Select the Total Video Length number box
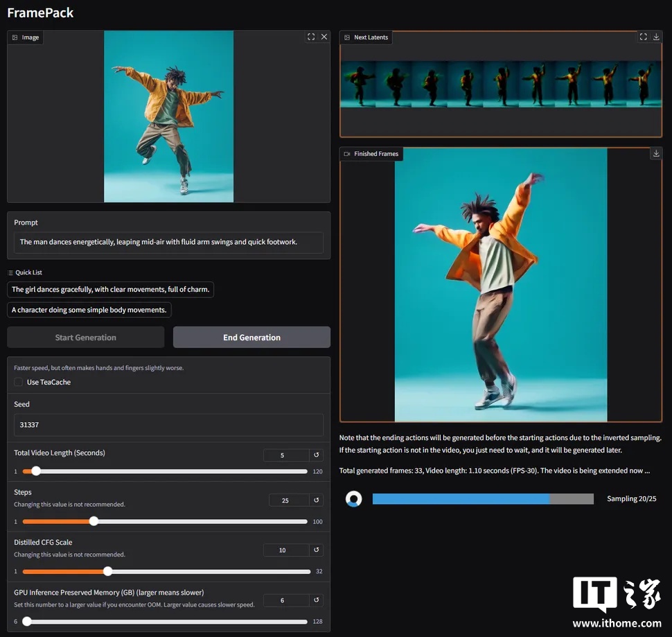 point(285,455)
